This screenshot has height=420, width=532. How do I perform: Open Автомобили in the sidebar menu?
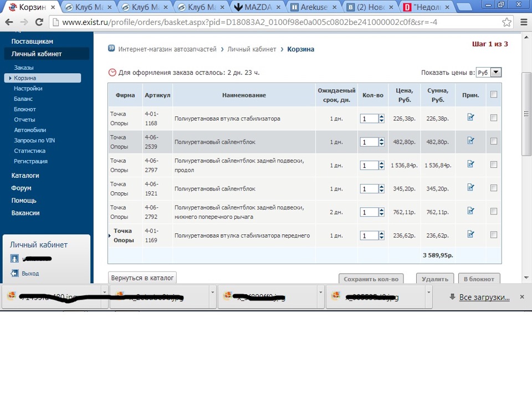pos(30,130)
